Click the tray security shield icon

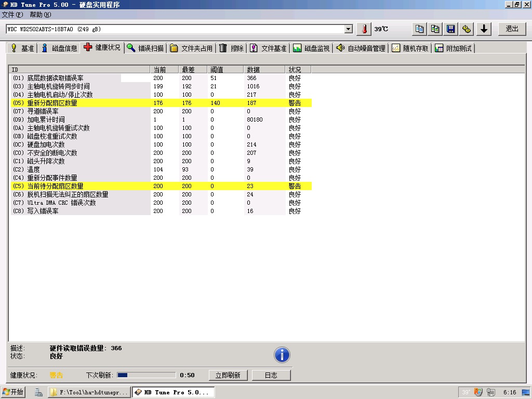(x=478, y=392)
